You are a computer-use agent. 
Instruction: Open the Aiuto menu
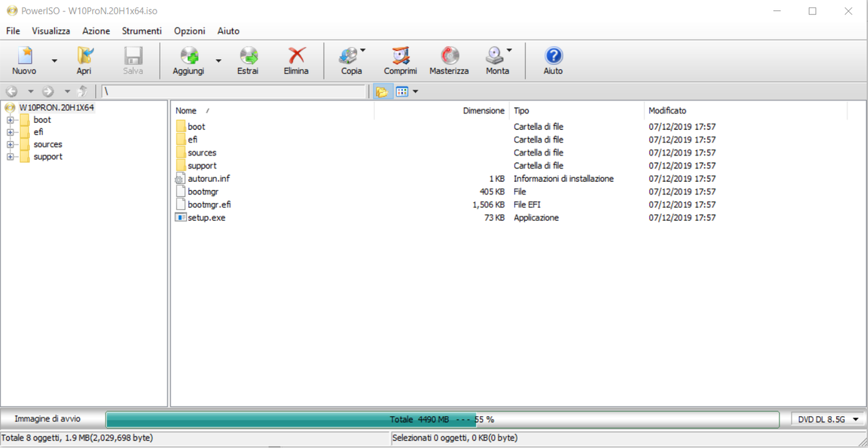(x=229, y=31)
